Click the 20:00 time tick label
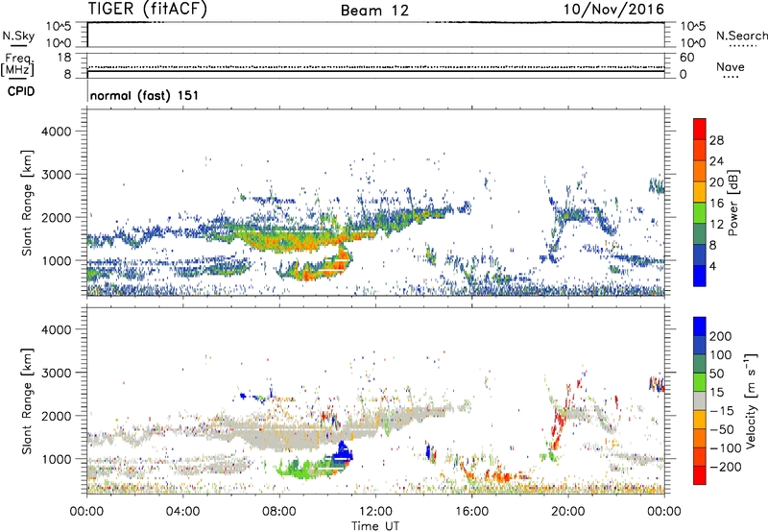 click(568, 512)
